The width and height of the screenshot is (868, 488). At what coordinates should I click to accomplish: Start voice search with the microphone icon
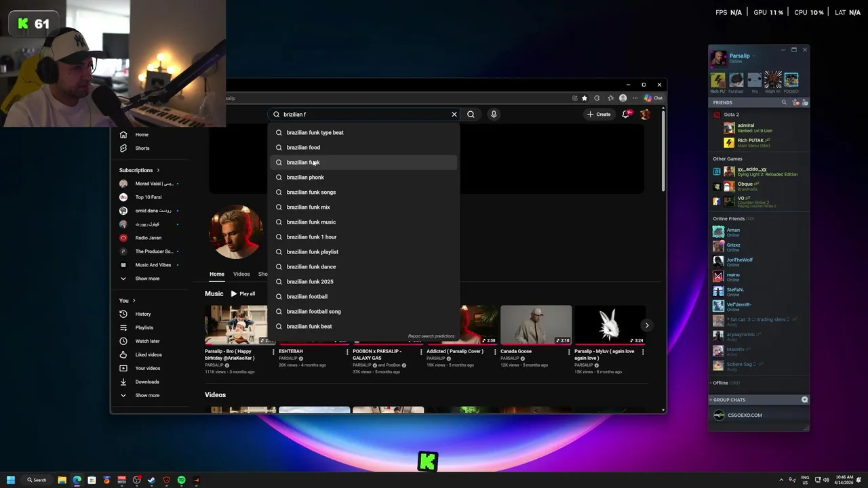point(494,115)
